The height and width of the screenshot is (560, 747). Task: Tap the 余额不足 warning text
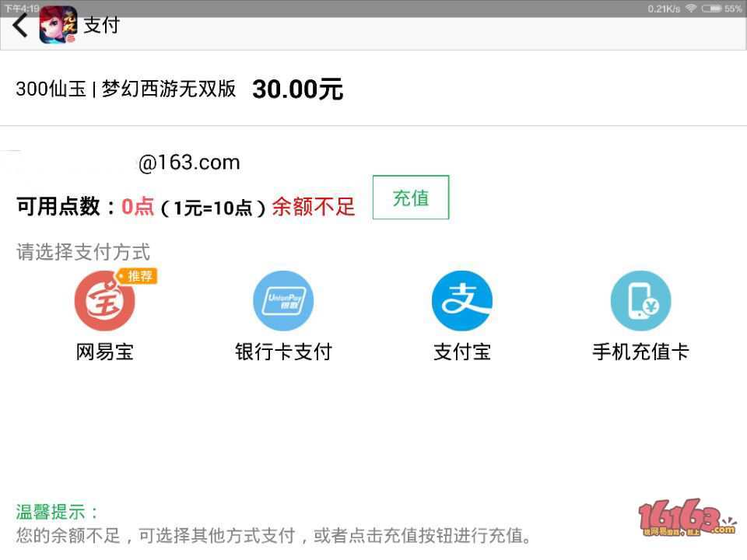(x=314, y=207)
